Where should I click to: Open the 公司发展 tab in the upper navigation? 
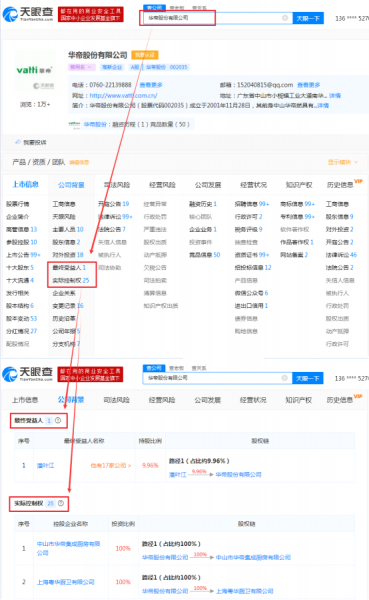click(208, 185)
